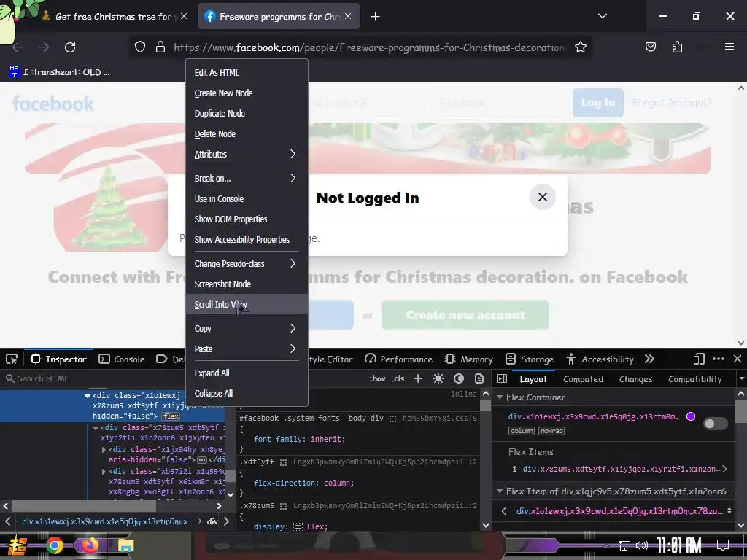Bookmark this page with the star icon
The width and height of the screenshot is (747, 560).
(580, 47)
